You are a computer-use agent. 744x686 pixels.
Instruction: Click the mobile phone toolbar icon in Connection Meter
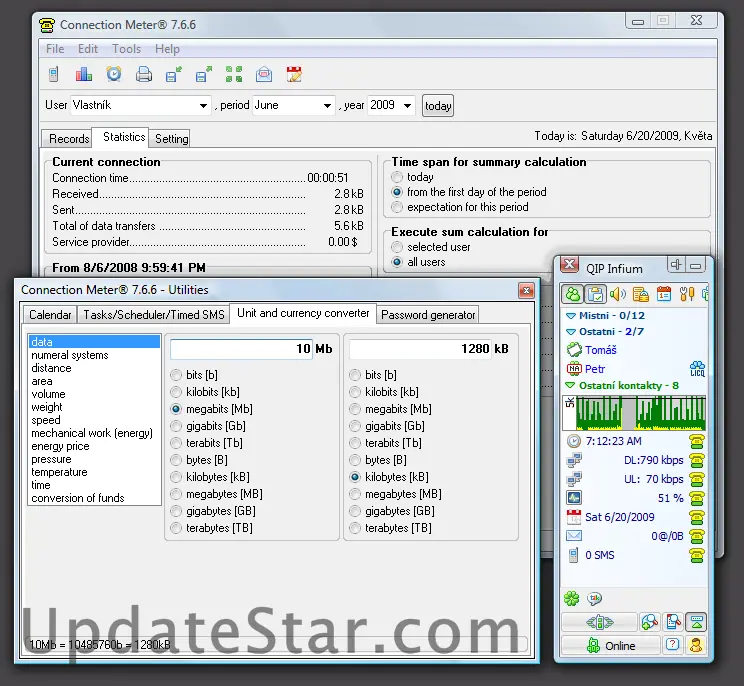pyautogui.click(x=54, y=74)
